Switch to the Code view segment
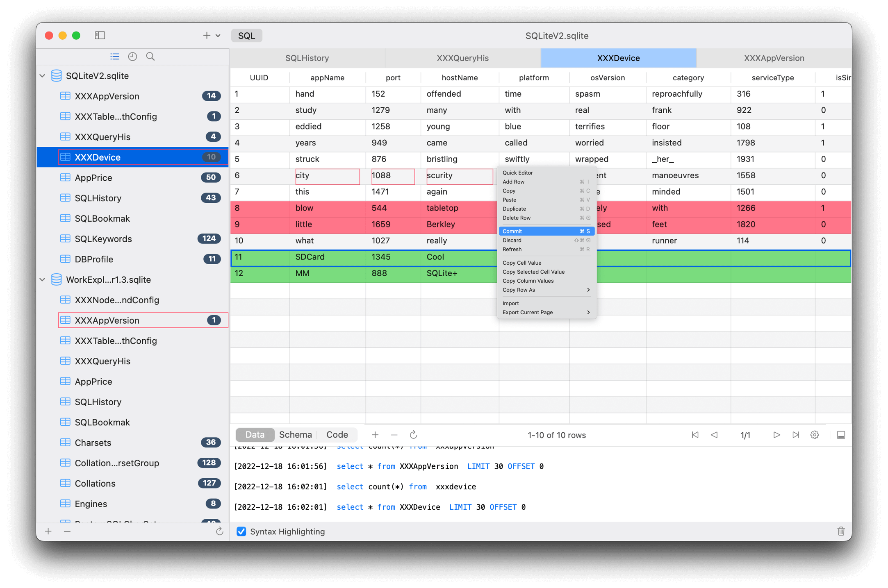The height and width of the screenshot is (588, 888). [337, 434]
